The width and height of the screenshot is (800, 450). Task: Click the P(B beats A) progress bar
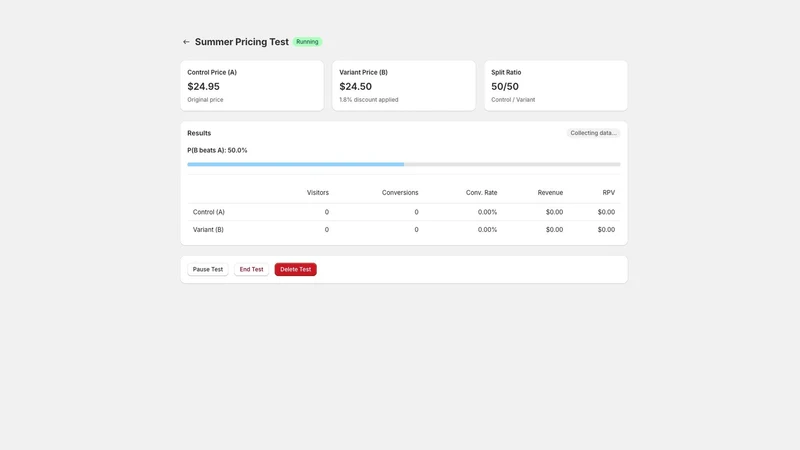[404, 164]
